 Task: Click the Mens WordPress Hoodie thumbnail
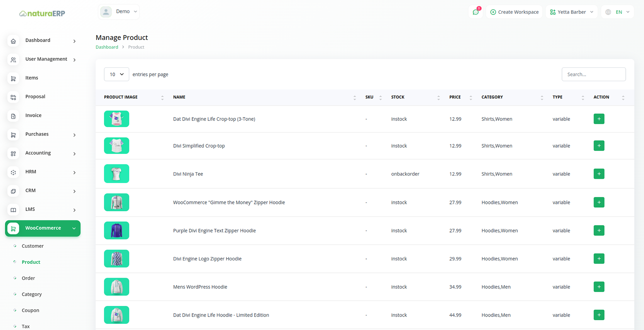point(117,287)
